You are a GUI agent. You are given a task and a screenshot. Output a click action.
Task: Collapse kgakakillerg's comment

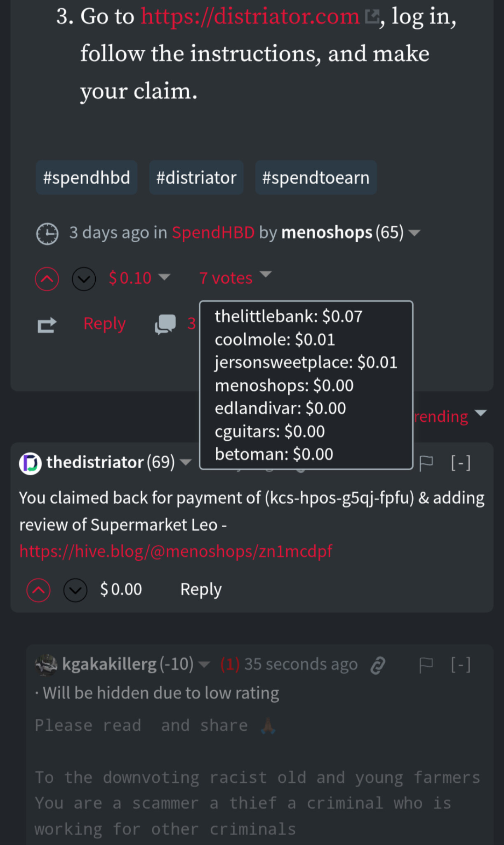tap(461, 665)
